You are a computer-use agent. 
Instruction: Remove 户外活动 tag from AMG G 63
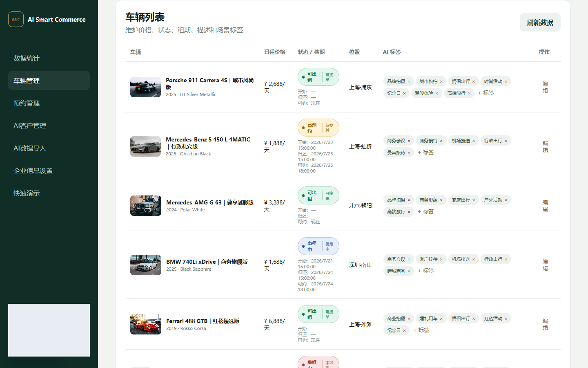click(x=506, y=200)
